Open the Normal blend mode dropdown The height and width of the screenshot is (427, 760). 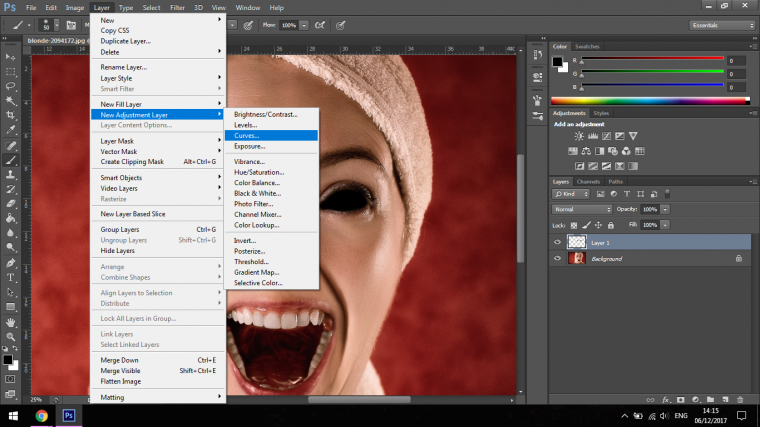click(x=582, y=209)
